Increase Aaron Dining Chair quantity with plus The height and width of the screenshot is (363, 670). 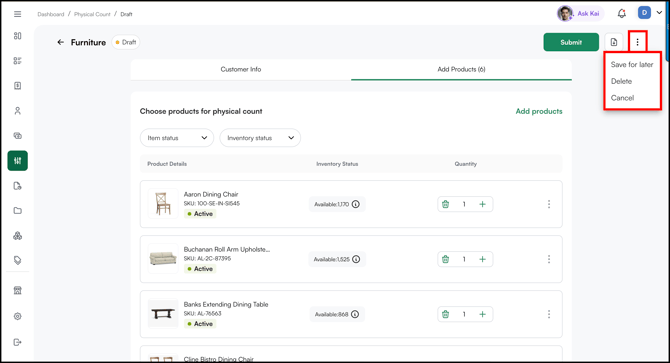pyautogui.click(x=482, y=204)
